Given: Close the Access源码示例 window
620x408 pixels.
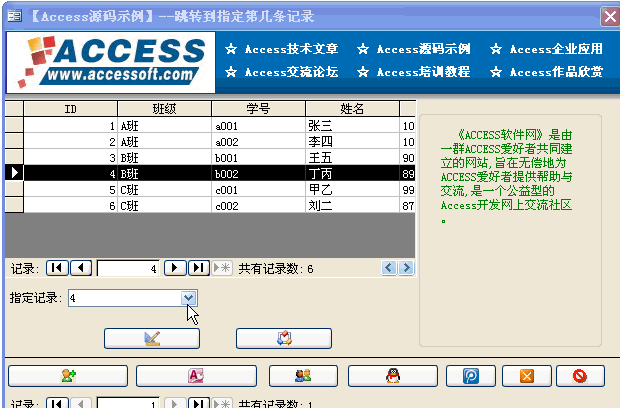Looking at the screenshot, I should pos(610,17).
